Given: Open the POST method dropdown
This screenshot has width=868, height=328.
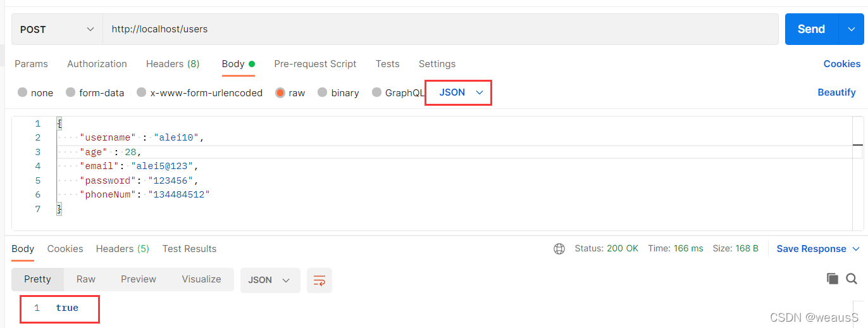Looking at the screenshot, I should (57, 29).
